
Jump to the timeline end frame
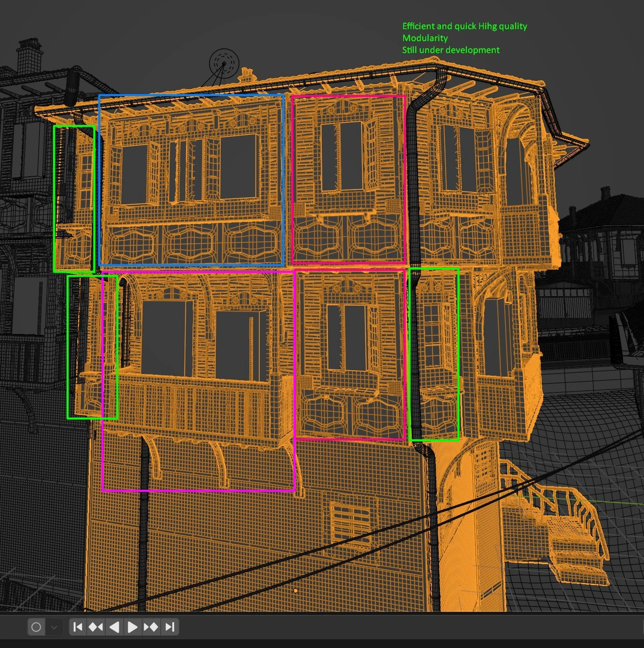pos(170,627)
